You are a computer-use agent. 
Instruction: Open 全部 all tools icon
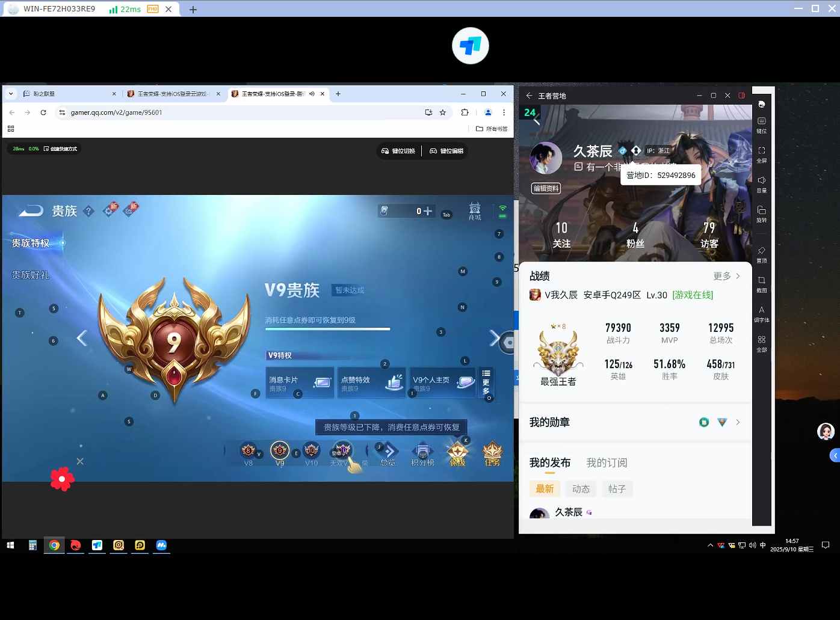pos(761,343)
